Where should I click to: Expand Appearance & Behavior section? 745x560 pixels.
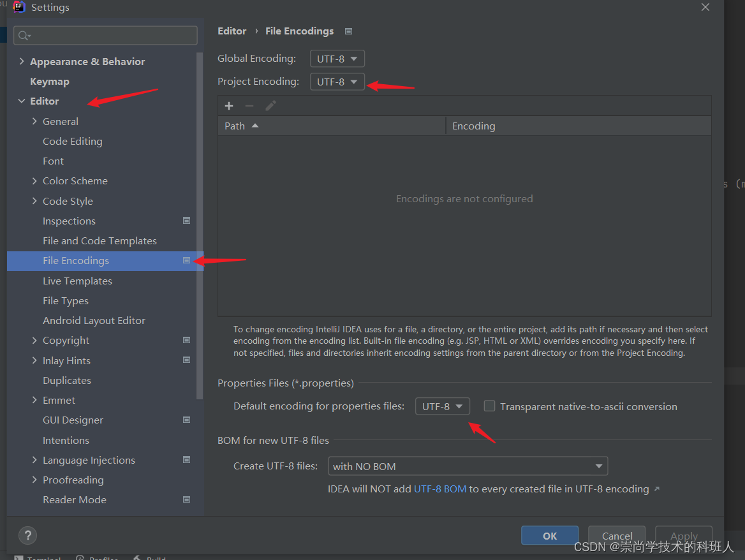[22, 61]
